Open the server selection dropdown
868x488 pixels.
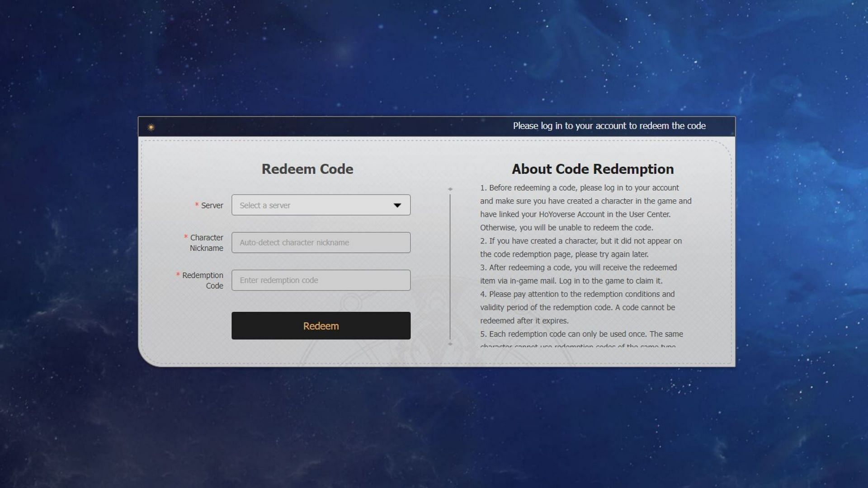321,205
